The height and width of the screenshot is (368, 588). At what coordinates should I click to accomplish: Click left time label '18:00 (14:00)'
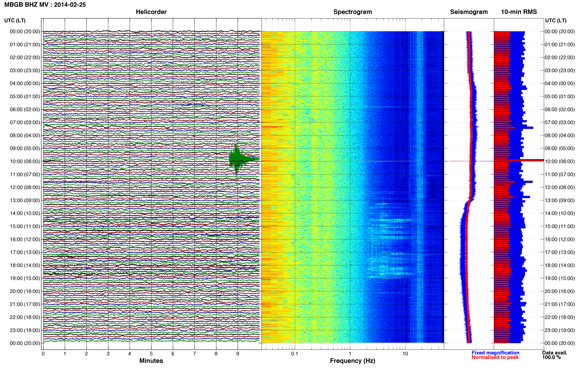coord(25,265)
